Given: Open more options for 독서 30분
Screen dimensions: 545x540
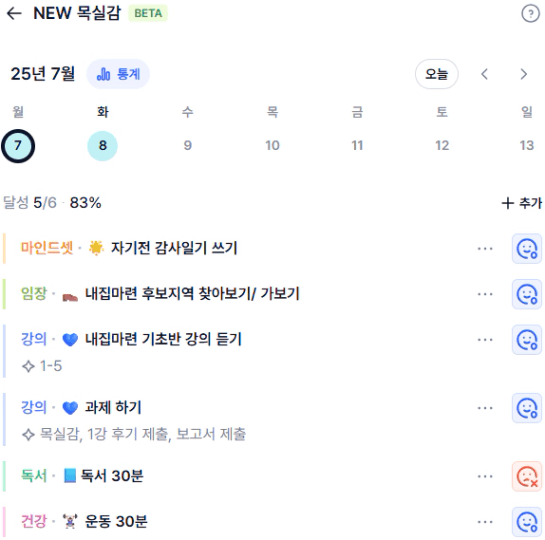Looking at the screenshot, I should [x=485, y=476].
